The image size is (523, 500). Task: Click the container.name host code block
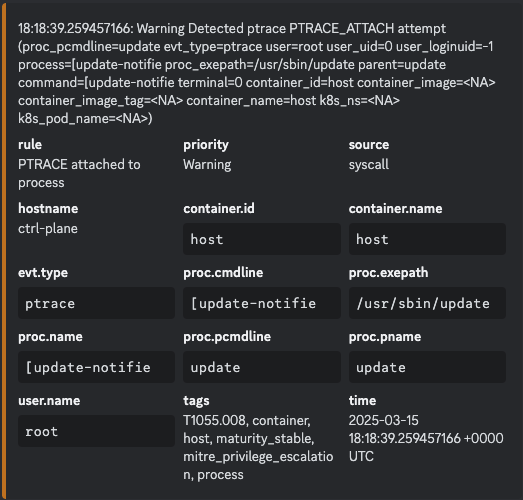click(427, 239)
